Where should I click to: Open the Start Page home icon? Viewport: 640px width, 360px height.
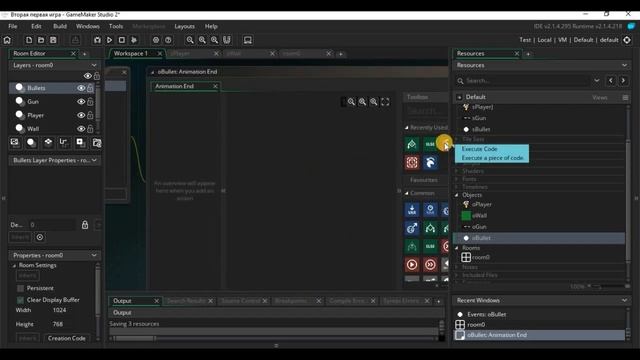point(7,40)
